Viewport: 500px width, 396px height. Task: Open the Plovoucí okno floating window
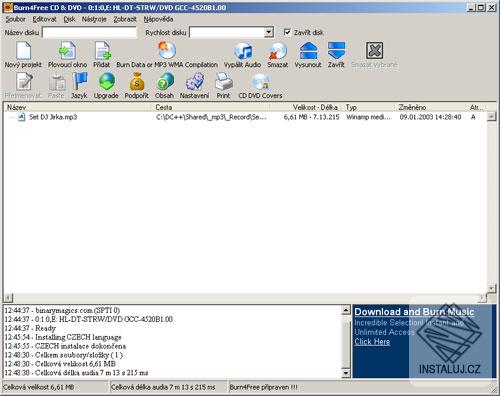(67, 51)
